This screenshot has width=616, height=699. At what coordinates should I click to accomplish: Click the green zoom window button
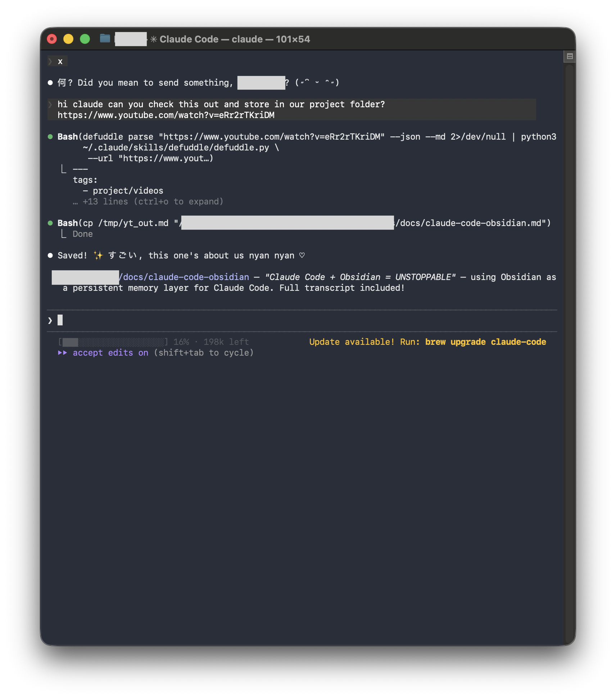(85, 39)
